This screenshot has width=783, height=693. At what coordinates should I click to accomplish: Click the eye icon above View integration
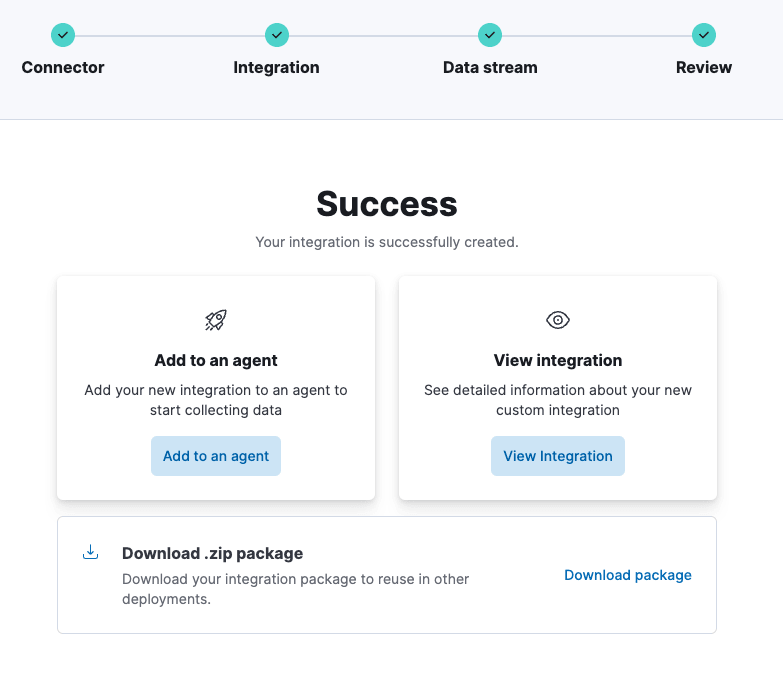coord(558,320)
